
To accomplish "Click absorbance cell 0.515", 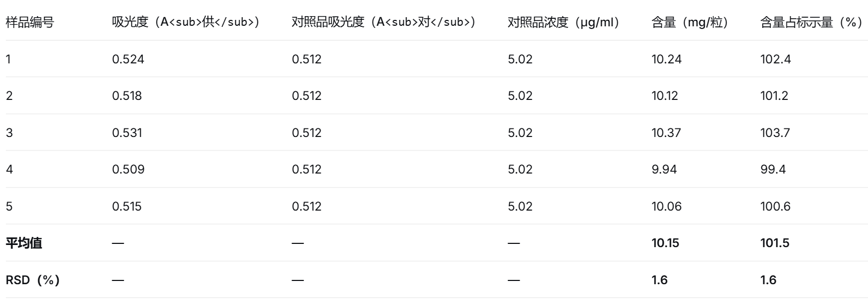I will tap(127, 206).
